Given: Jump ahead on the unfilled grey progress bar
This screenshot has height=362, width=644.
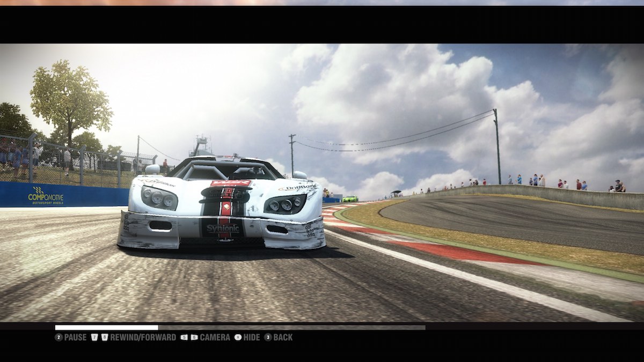Looking at the screenshot, I should click(x=290, y=327).
